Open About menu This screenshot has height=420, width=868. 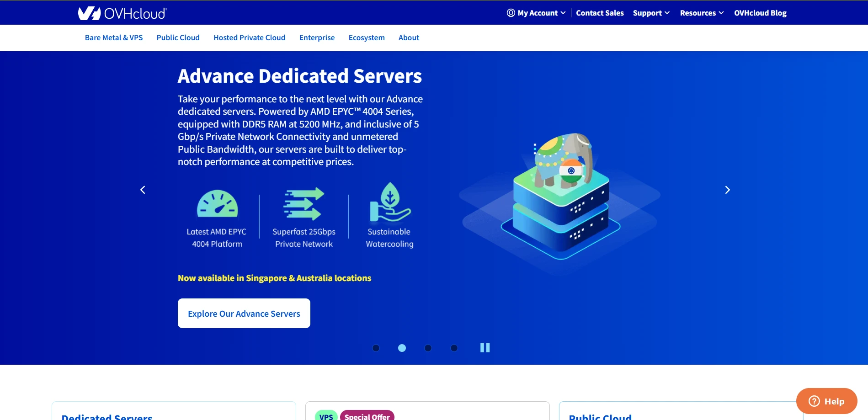(x=409, y=37)
